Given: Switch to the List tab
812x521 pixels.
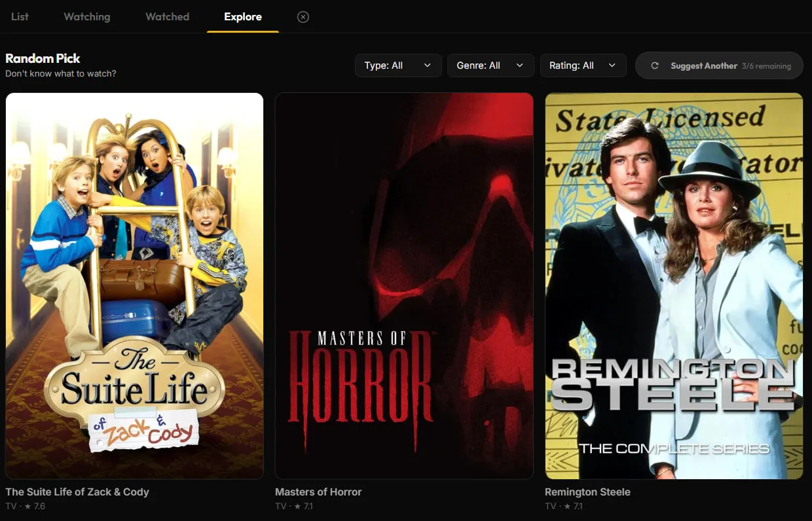Looking at the screenshot, I should (x=20, y=17).
